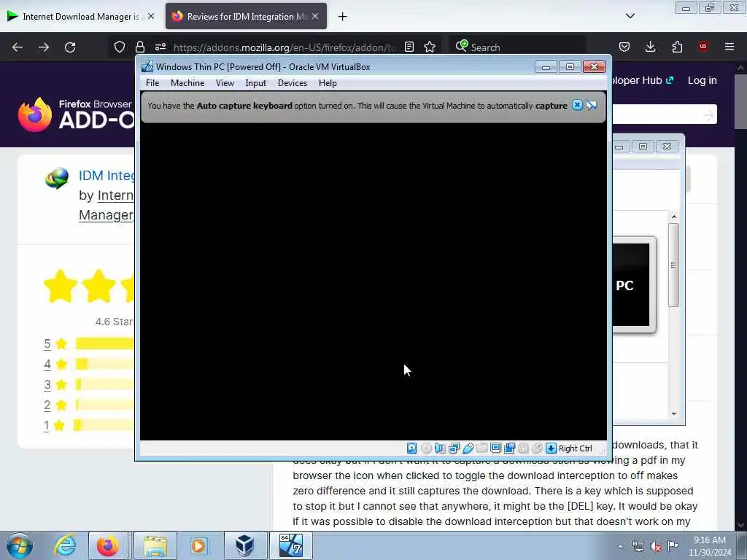Image resolution: width=747 pixels, height=560 pixels.
Task: Filter reviews by 5 star rating
Action: 47,344
